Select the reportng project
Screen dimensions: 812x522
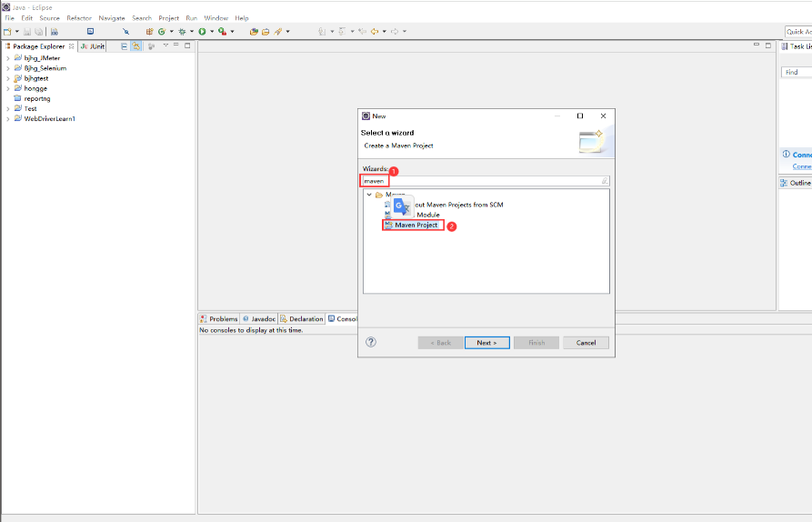(x=36, y=98)
